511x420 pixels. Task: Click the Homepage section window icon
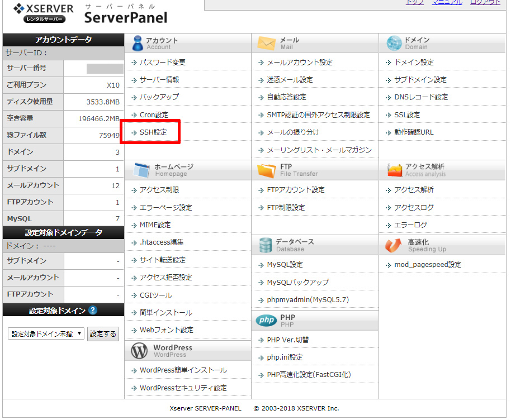[141, 170]
